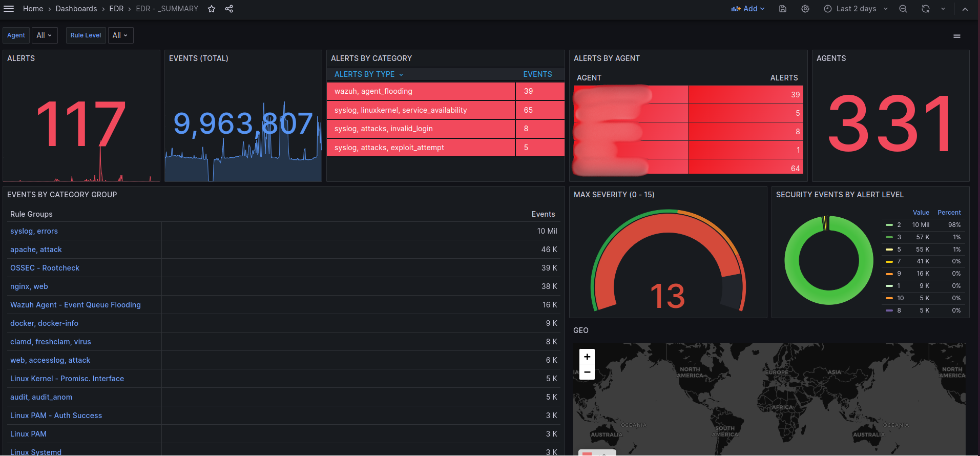
Task: Open the Rule Level All dropdown
Action: [x=120, y=35]
